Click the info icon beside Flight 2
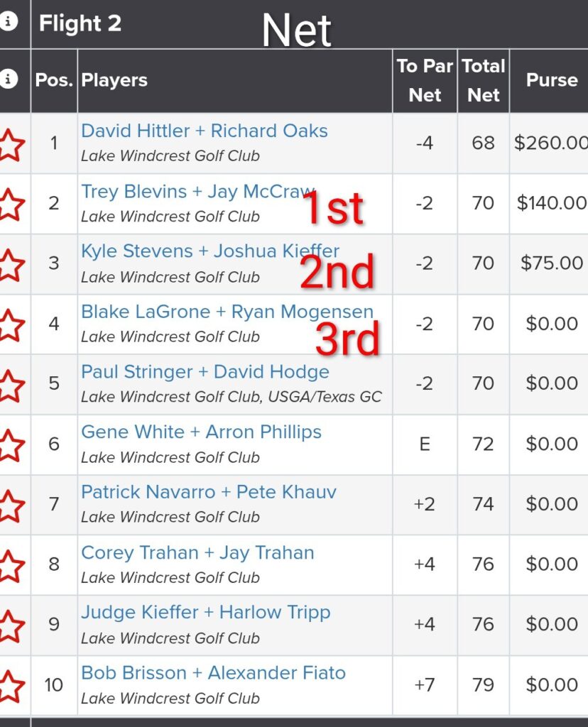The image size is (588, 727). tap(9, 22)
